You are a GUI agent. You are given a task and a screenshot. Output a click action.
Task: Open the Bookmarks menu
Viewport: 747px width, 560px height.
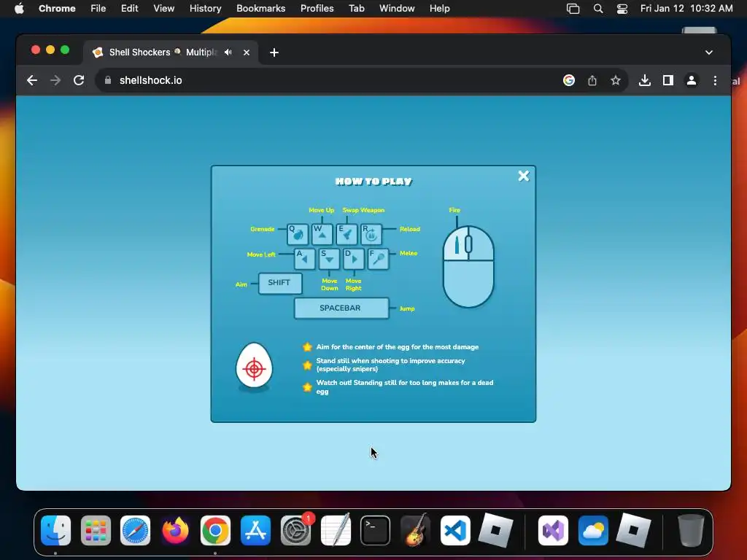[260, 9]
